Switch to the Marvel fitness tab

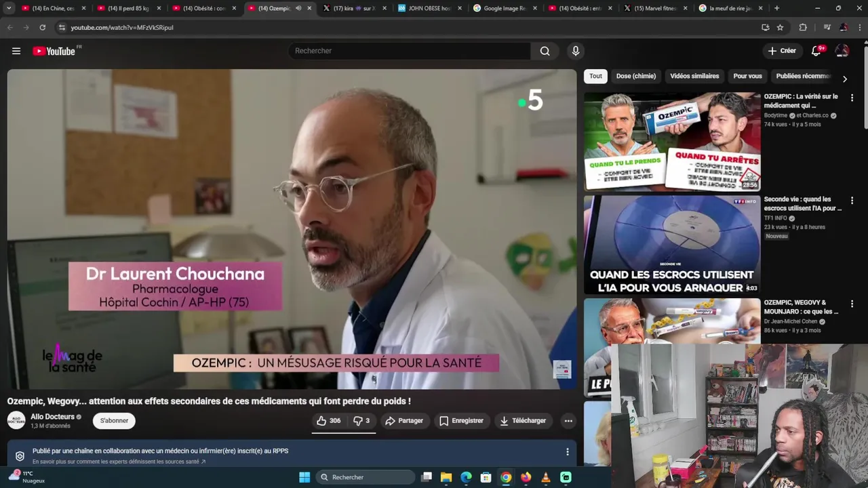click(655, 8)
